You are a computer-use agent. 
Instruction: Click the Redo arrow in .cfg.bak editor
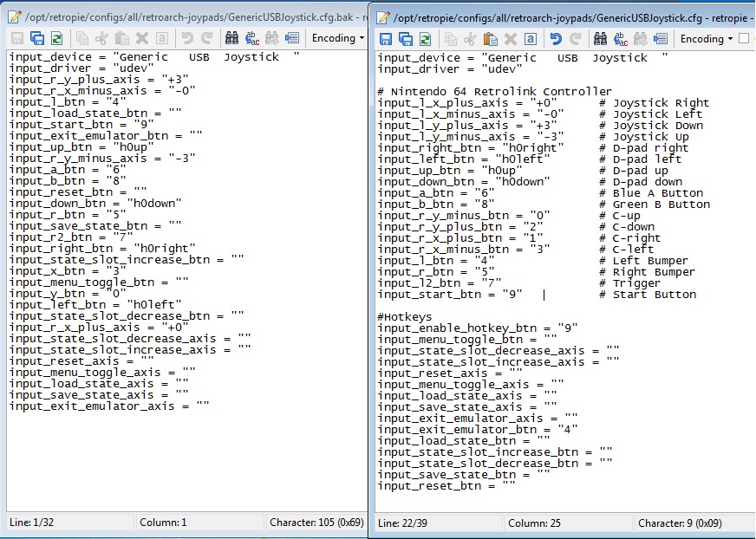(207, 38)
